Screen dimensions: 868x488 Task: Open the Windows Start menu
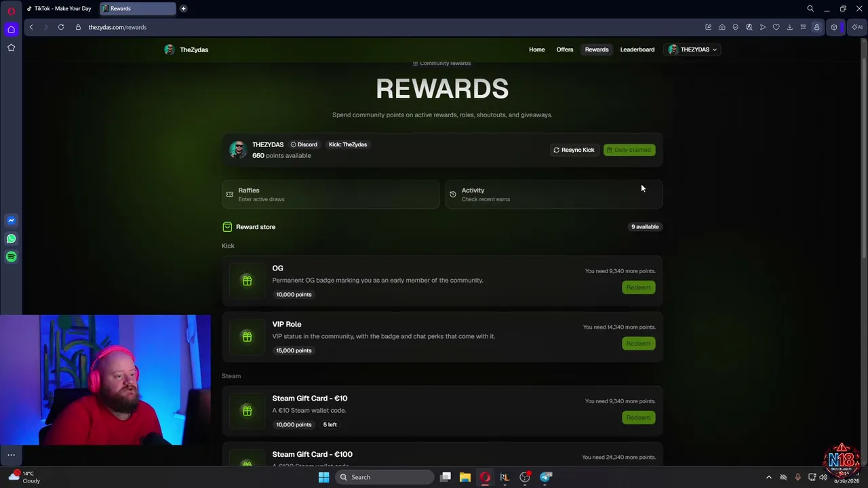tap(323, 477)
